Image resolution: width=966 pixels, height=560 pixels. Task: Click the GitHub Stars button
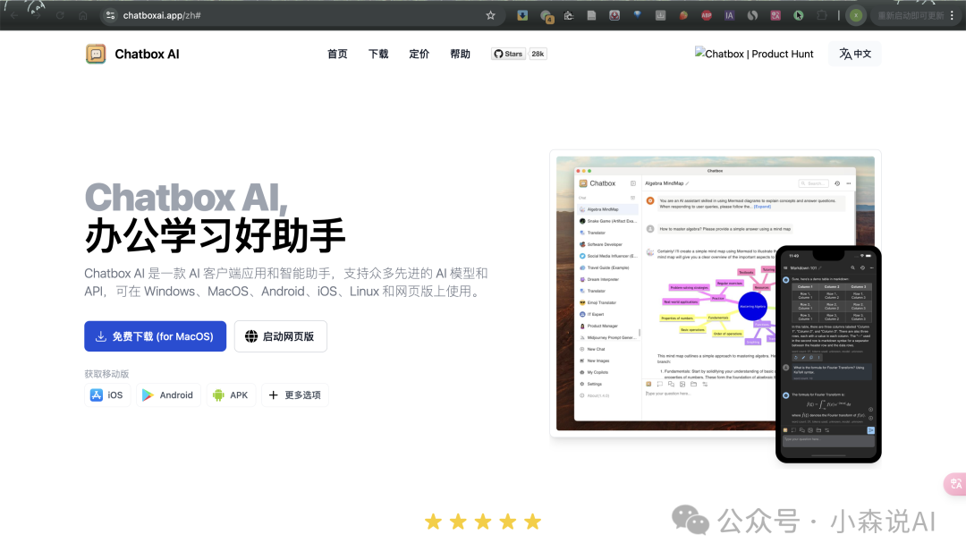(508, 55)
